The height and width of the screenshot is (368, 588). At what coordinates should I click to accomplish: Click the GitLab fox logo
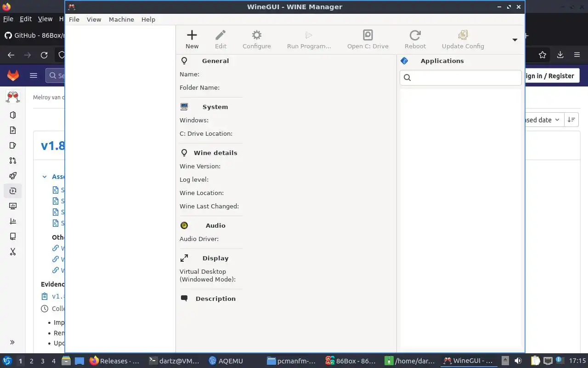point(13,75)
